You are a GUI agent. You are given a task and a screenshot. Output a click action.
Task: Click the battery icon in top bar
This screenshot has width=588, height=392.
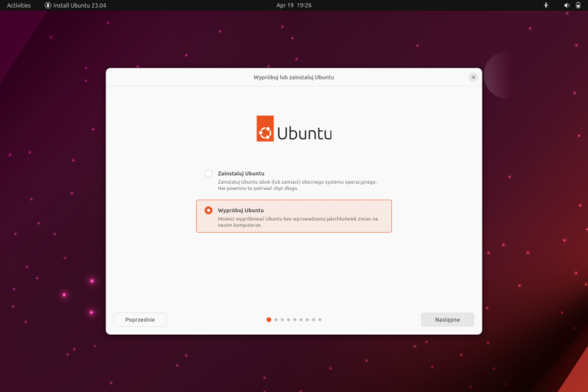click(x=578, y=5)
